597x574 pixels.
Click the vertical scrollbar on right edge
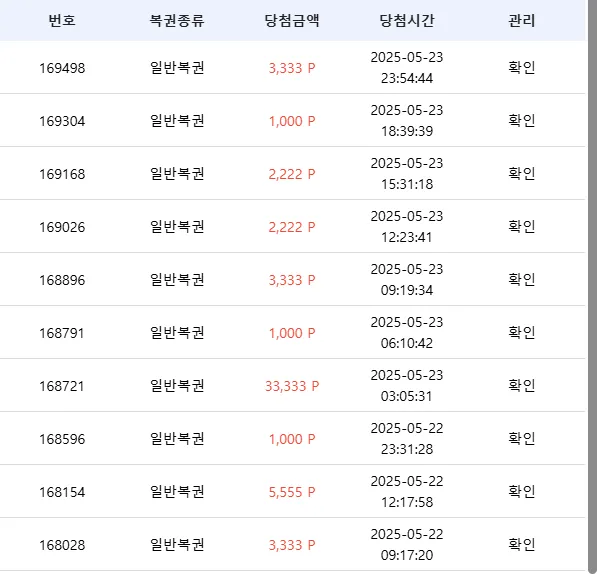[592, 287]
